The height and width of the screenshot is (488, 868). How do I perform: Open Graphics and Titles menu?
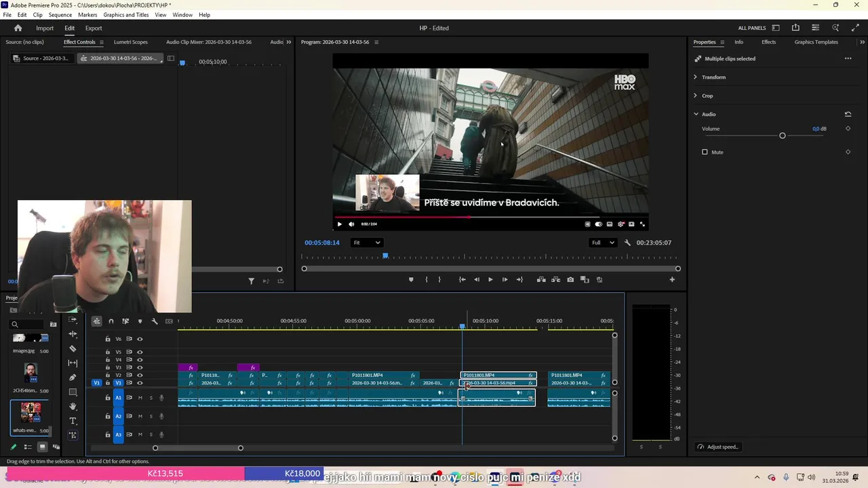click(x=126, y=15)
